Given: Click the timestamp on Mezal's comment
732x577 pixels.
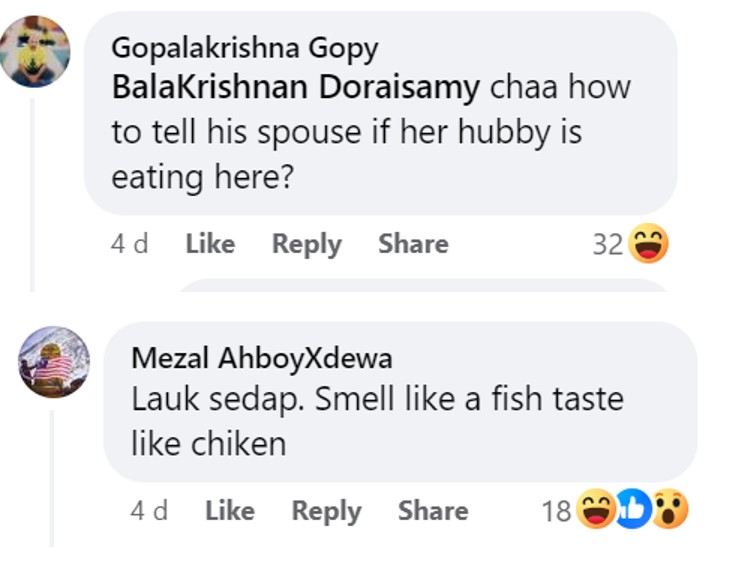Looking at the screenshot, I should (x=149, y=511).
